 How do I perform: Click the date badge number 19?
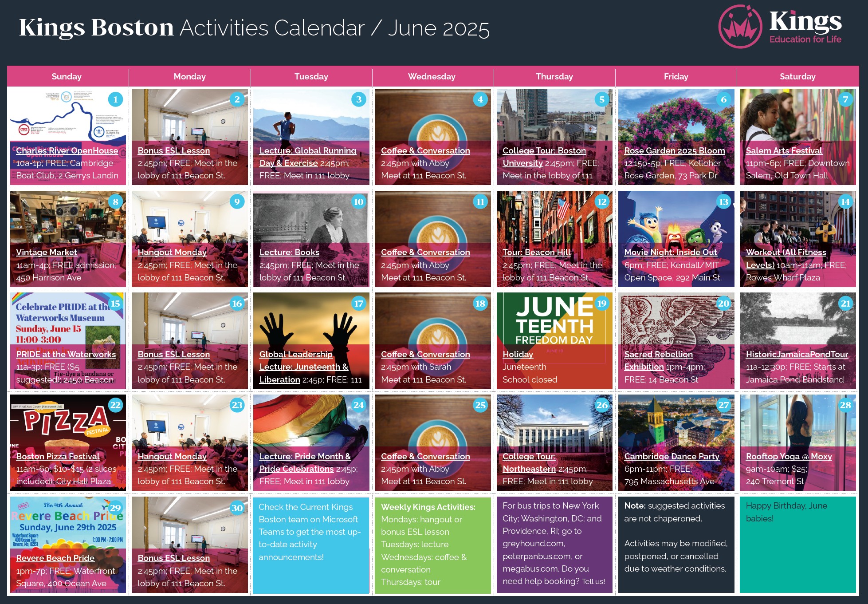click(x=602, y=304)
